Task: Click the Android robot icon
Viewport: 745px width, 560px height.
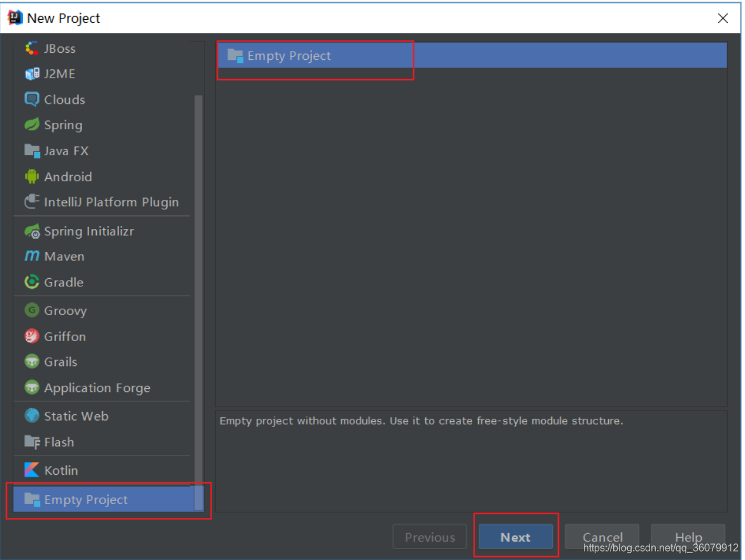Action: (32, 176)
